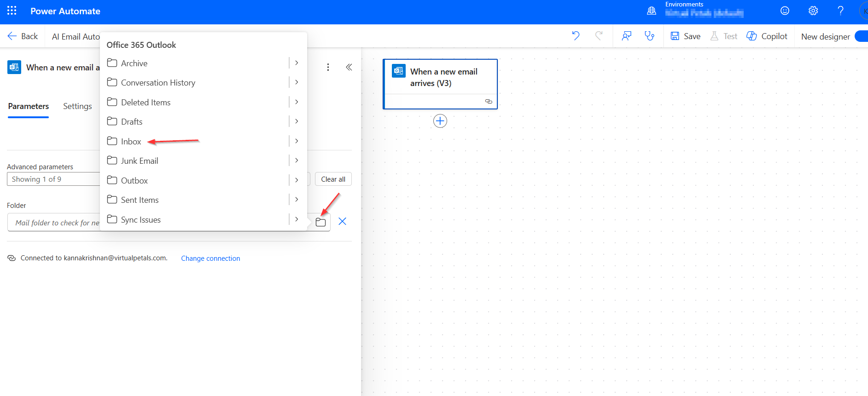Click the Test button label
The width and height of the screenshot is (868, 396).
[730, 36]
